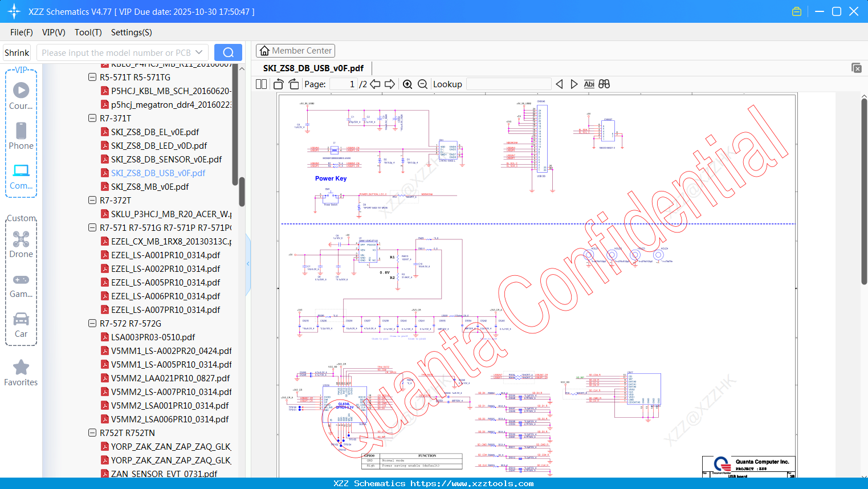Image resolution: width=868 pixels, height=489 pixels.
Task: Open the Settings(S) menu
Action: click(x=132, y=32)
